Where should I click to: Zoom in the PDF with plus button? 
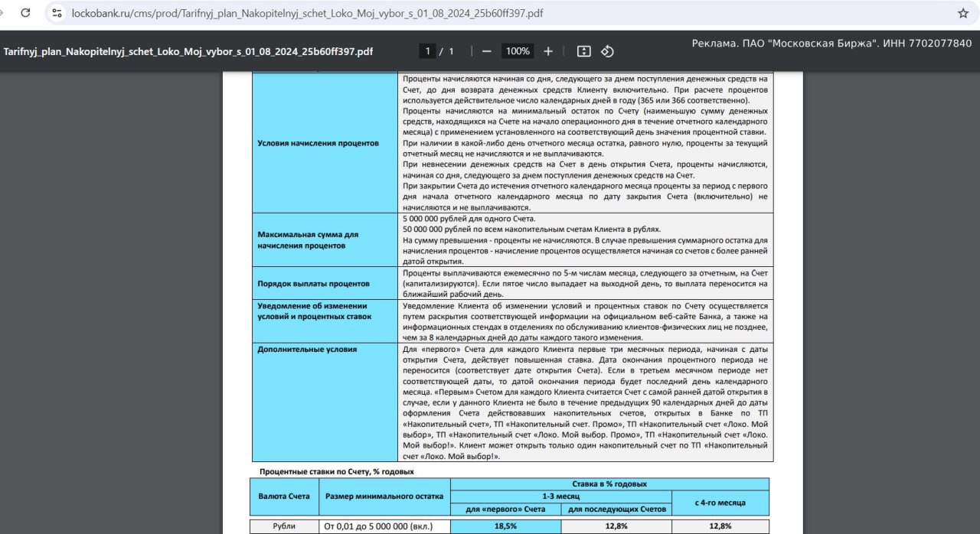(548, 51)
